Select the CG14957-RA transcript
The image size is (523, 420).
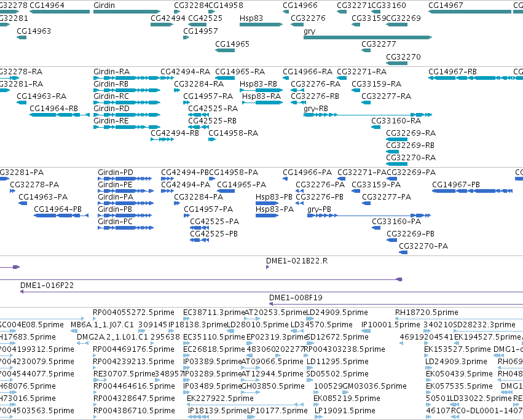click(x=186, y=103)
